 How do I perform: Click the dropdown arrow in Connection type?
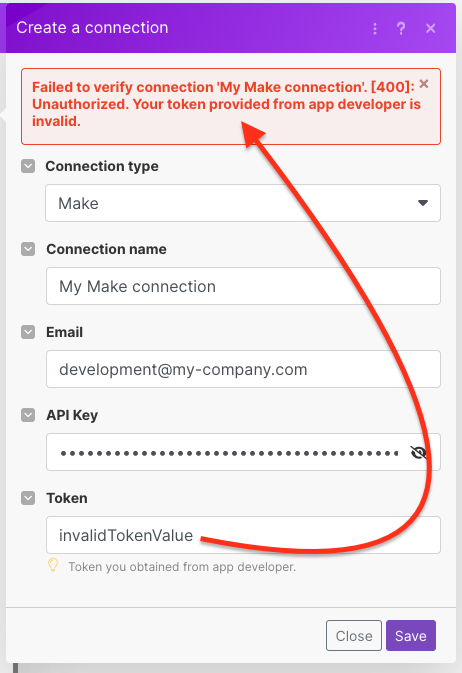(423, 203)
